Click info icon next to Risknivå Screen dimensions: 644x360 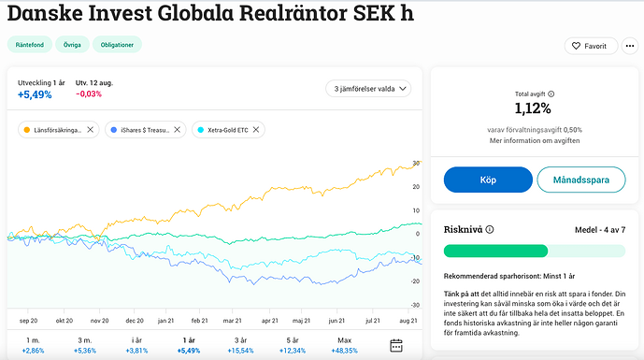click(490, 230)
